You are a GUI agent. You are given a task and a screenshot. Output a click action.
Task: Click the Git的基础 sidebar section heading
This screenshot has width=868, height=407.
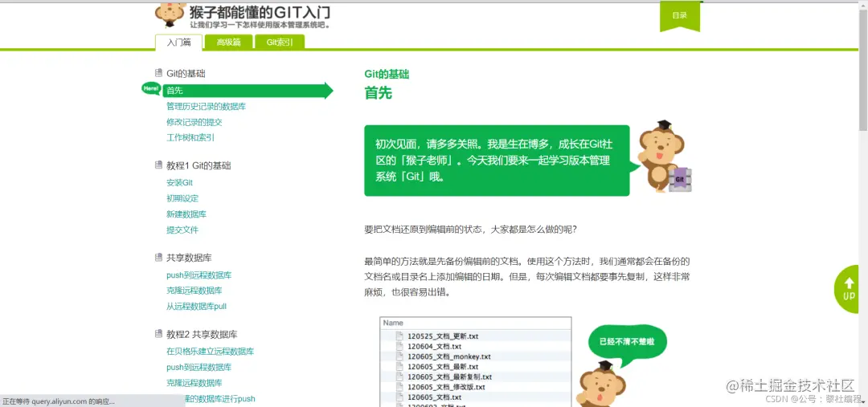pyautogui.click(x=186, y=74)
